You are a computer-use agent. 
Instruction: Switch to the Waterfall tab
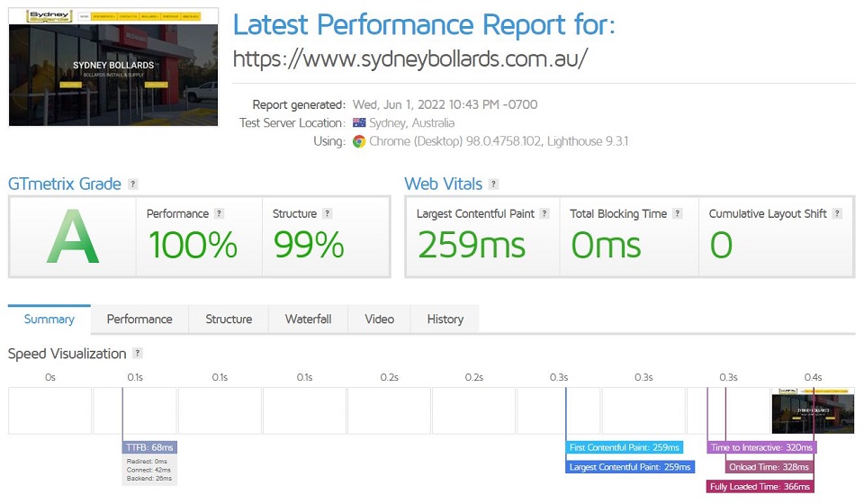coord(308,319)
